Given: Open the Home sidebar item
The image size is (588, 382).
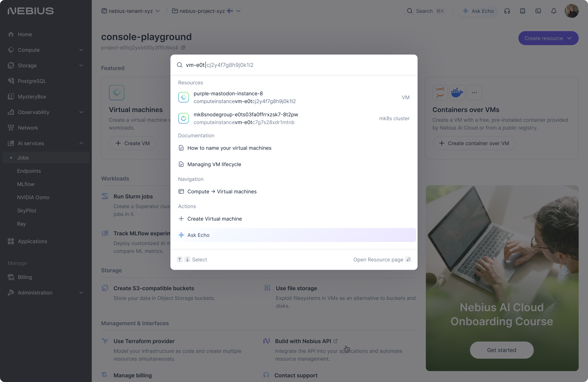Looking at the screenshot, I should tap(25, 34).
